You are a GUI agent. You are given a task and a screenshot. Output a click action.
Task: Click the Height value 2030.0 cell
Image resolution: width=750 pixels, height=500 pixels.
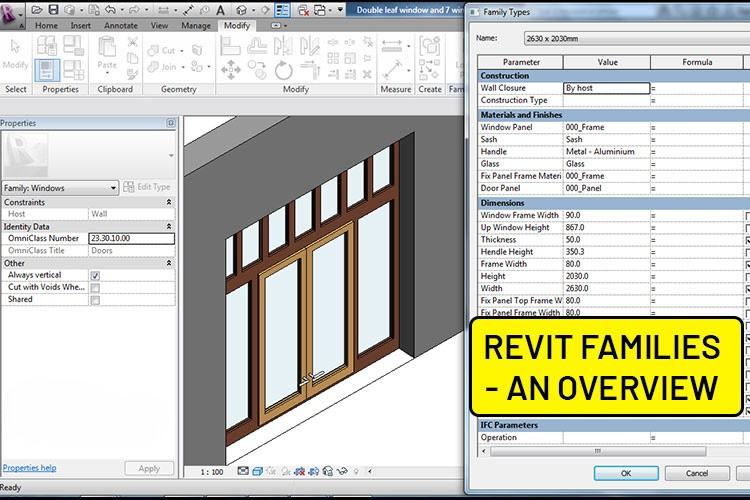607,277
